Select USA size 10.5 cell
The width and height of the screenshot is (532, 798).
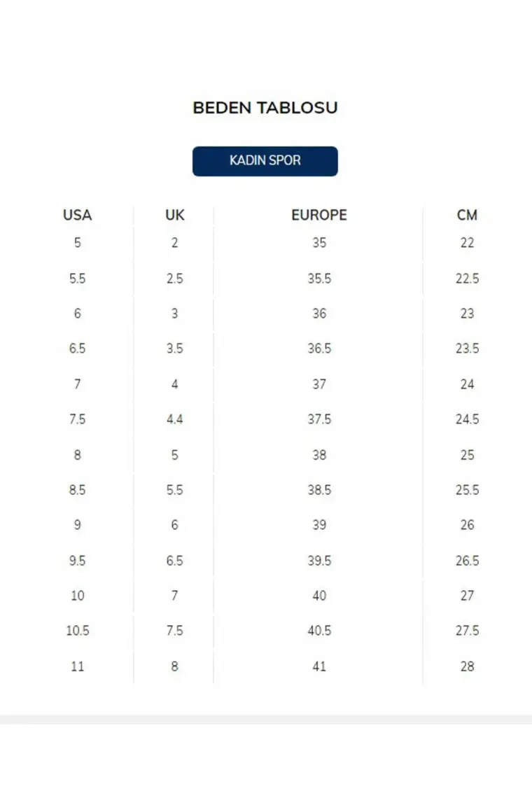[x=77, y=631]
